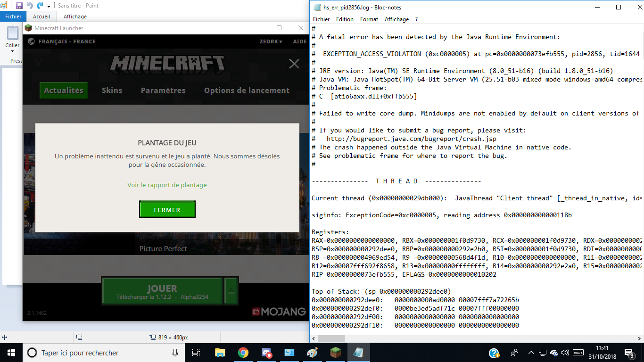Click the T H R E A D section header

tap(396, 181)
